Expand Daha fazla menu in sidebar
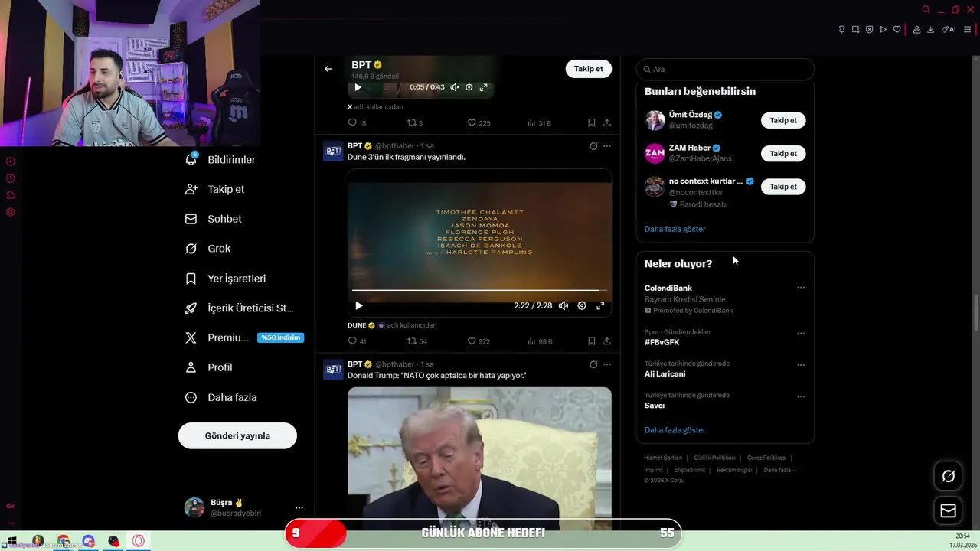980x551 pixels. [220, 397]
